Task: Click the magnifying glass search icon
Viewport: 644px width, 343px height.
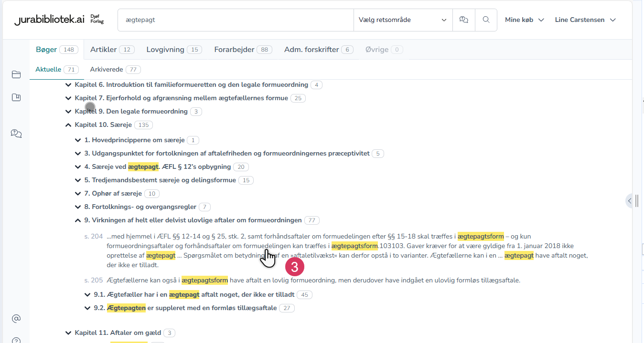Action: (486, 20)
